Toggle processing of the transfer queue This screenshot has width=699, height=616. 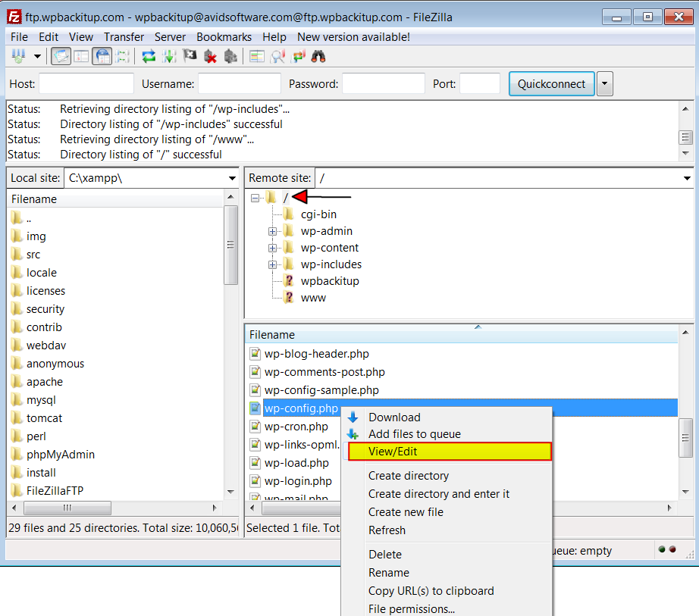pyautogui.click(x=169, y=57)
